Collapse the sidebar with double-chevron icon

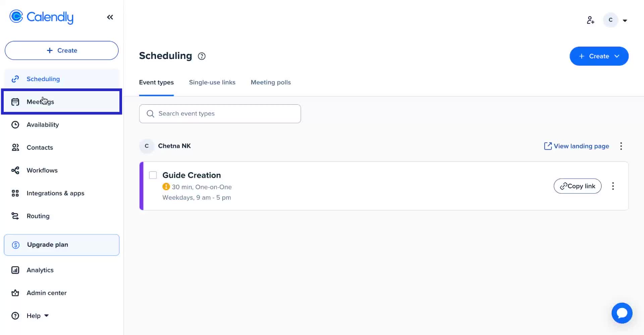point(110,17)
